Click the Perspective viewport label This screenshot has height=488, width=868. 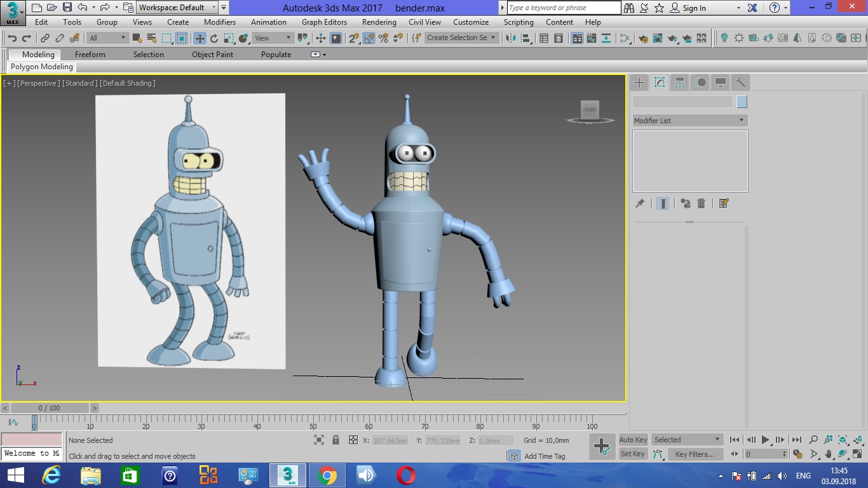pyautogui.click(x=39, y=83)
